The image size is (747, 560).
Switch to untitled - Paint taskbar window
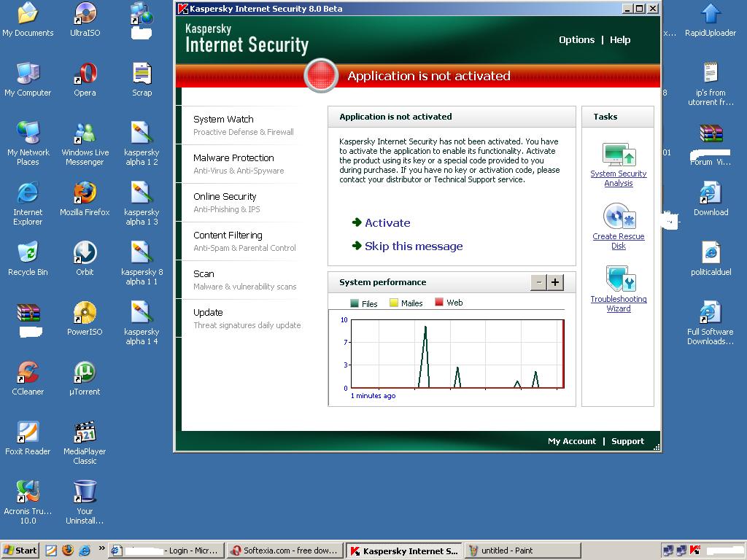pos(523,551)
